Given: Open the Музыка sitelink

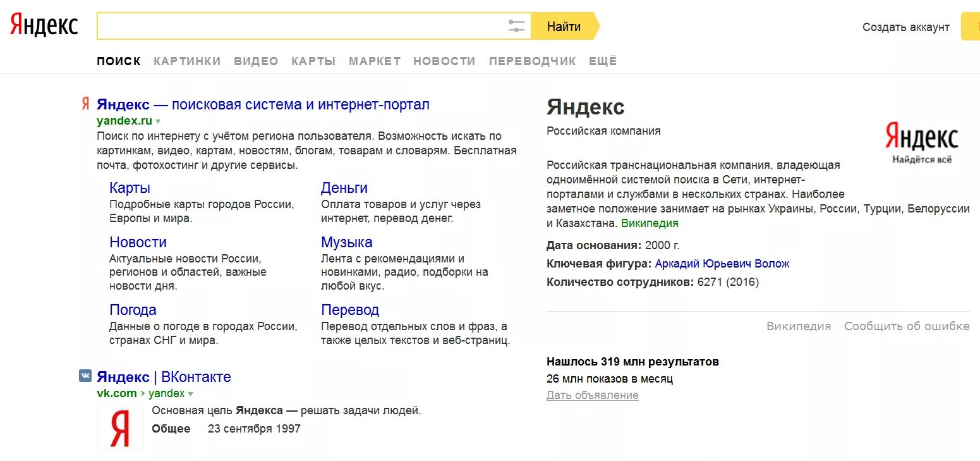Looking at the screenshot, I should (x=347, y=242).
